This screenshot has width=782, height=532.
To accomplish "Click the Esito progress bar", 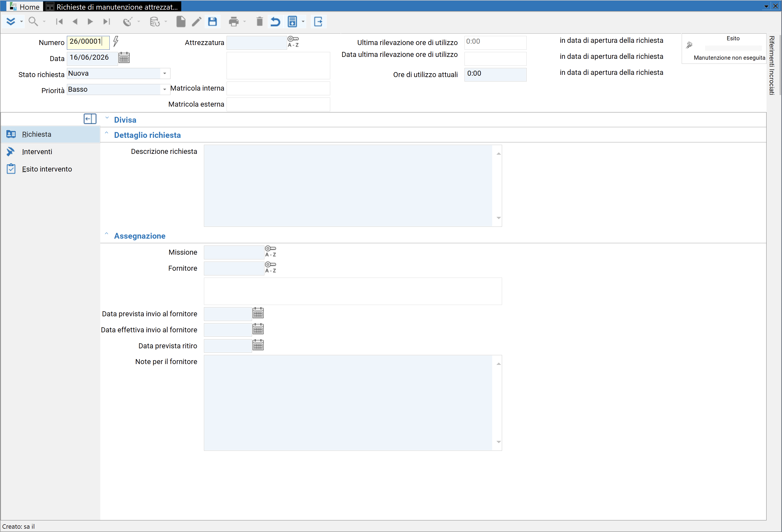I will pos(733,48).
